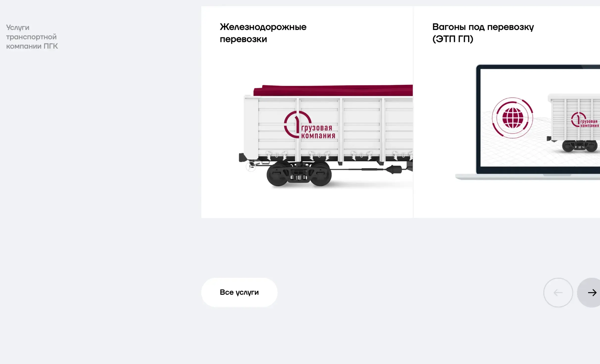The image size is (600, 364).
Task: Click the logo on wagon inside laptop
Action: coord(585,120)
